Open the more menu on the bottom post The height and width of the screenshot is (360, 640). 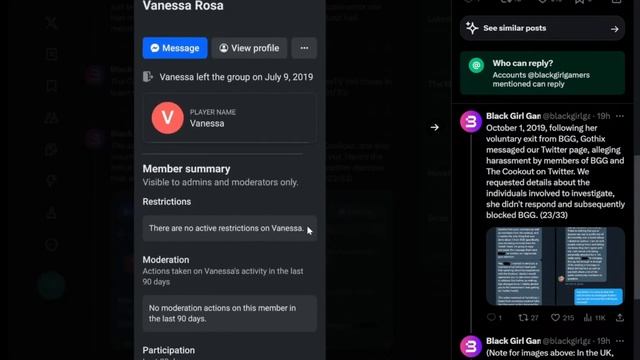(620, 341)
